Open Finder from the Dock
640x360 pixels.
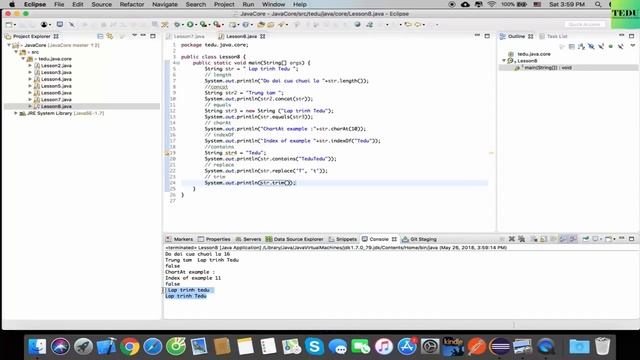37,347
